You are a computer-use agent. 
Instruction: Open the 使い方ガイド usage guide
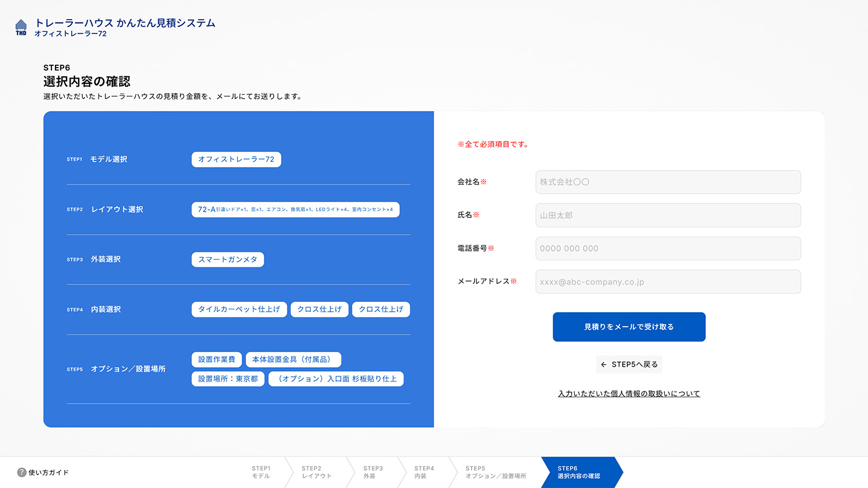point(49,472)
